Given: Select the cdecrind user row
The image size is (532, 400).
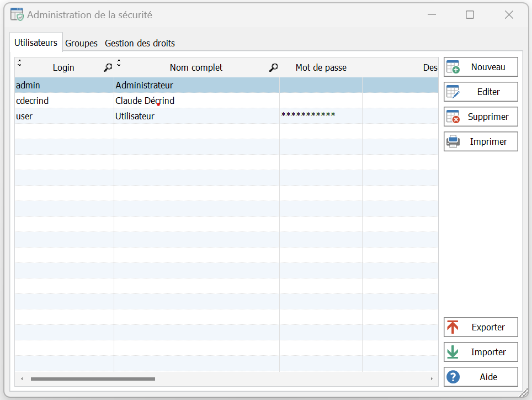Looking at the screenshot, I should (x=33, y=101).
